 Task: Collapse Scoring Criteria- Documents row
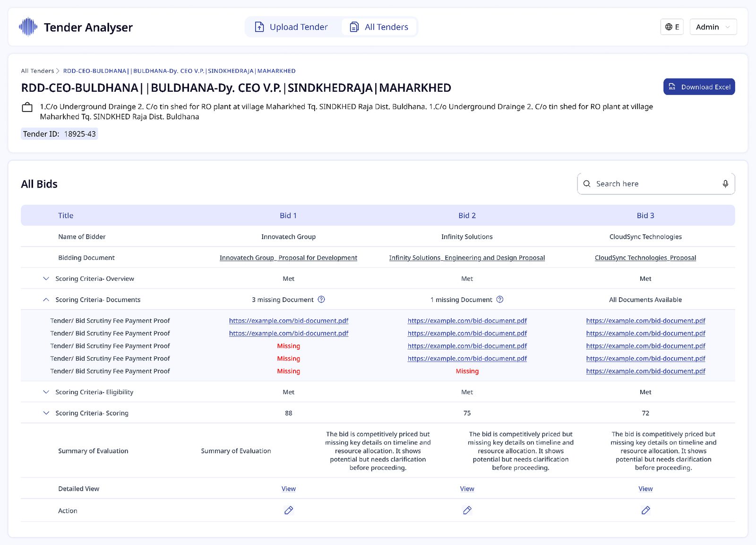coord(46,300)
